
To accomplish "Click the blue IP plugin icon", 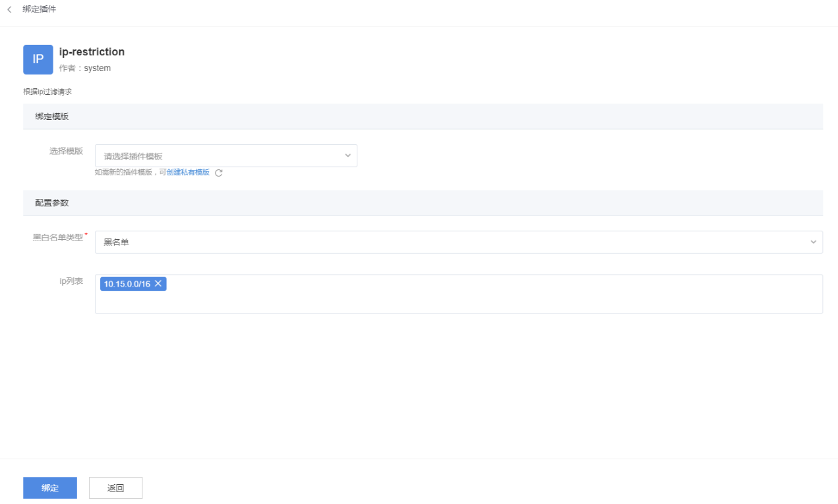I will point(38,59).
